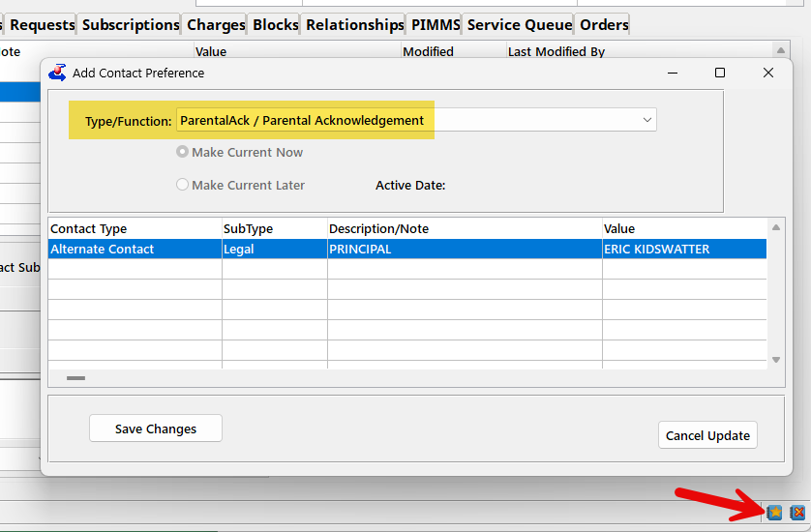Click the SubType column header
Screen dimensions: 811x532
[x=275, y=228]
